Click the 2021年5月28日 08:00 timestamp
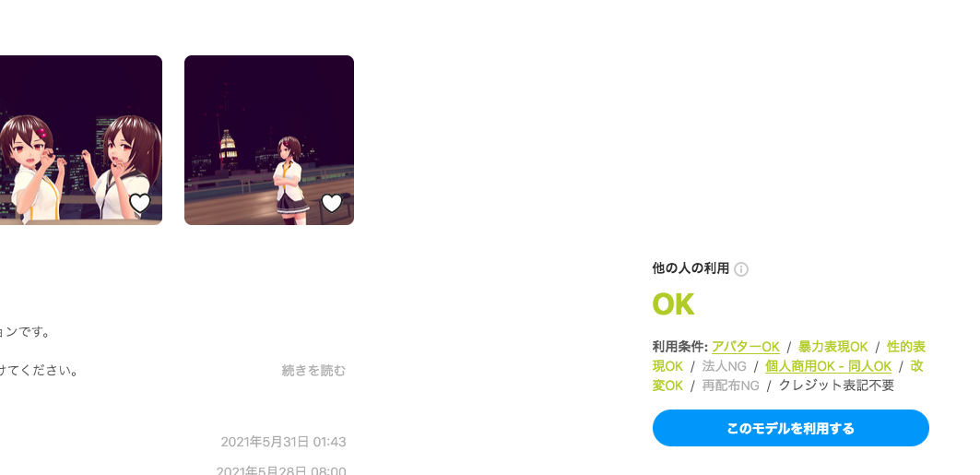Screen dimensions: 980x475 pyautogui.click(x=281, y=470)
